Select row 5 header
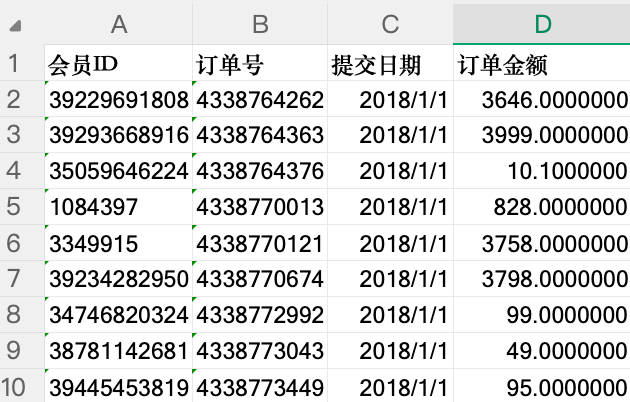 [22, 206]
